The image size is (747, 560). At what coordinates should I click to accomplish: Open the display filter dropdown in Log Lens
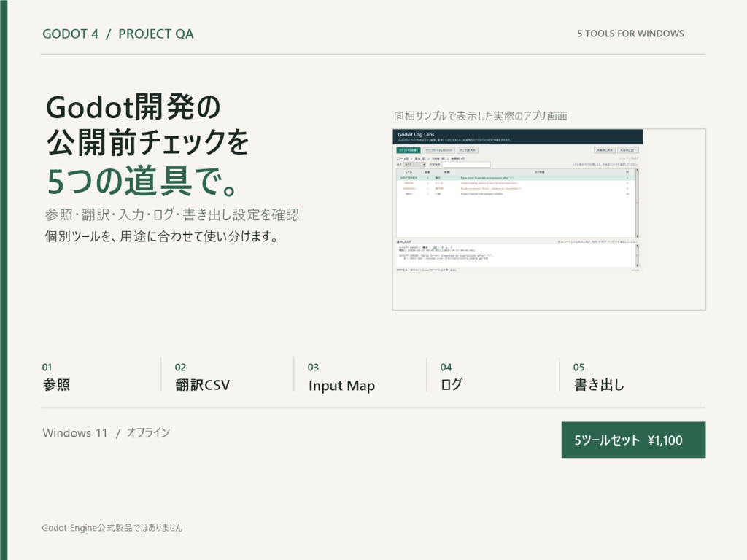(x=414, y=164)
